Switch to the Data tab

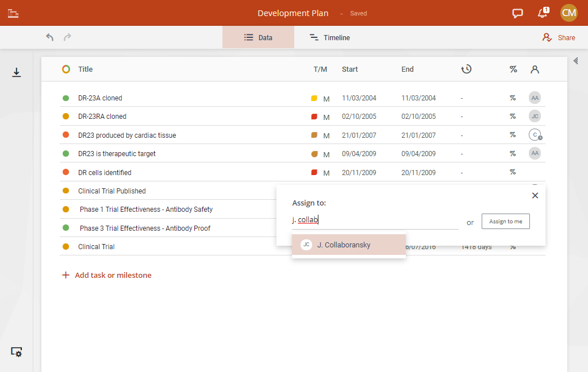[258, 38]
